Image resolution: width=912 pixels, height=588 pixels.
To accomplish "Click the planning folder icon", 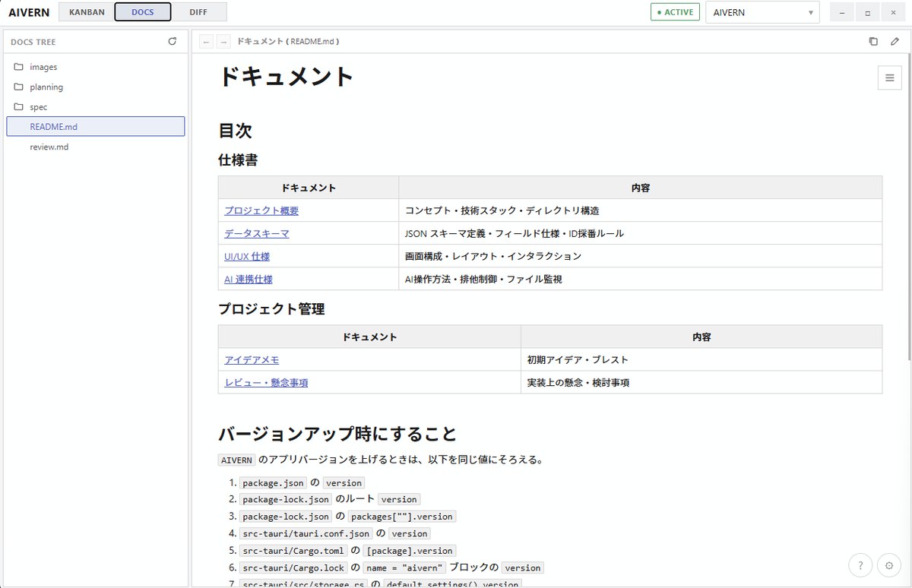I will coord(19,87).
